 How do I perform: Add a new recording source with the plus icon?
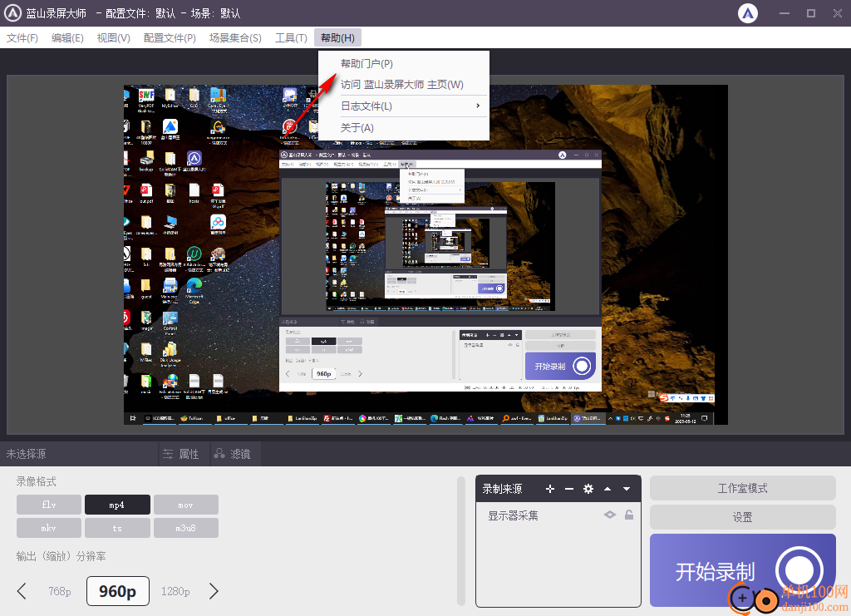(x=550, y=489)
